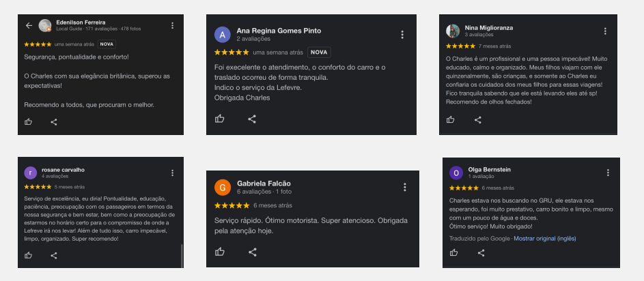
Task: Like Edenilson Ferreira's review
Action: (29, 122)
